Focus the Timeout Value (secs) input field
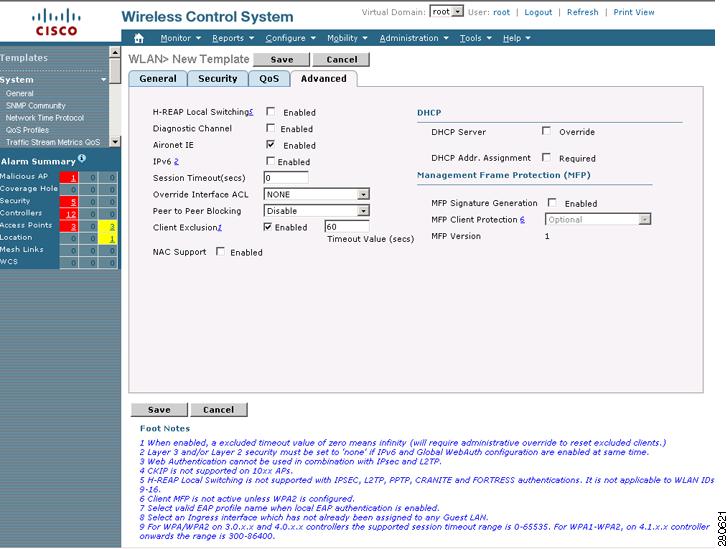The height and width of the screenshot is (549, 728). (347, 227)
